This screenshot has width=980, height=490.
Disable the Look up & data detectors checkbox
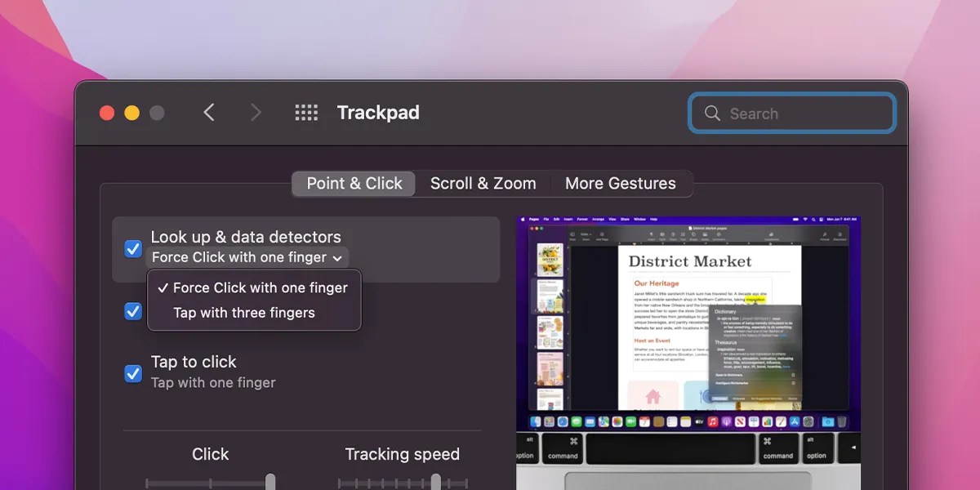click(x=132, y=249)
